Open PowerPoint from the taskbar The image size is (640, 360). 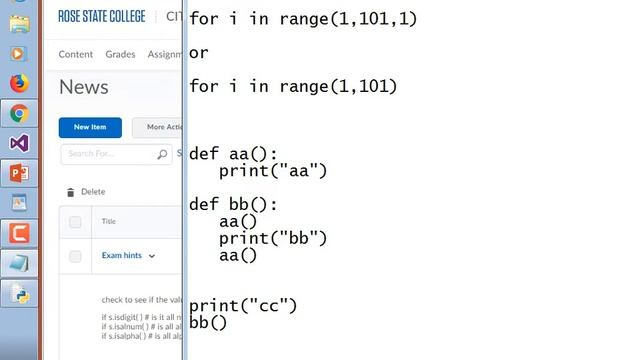pos(19,173)
